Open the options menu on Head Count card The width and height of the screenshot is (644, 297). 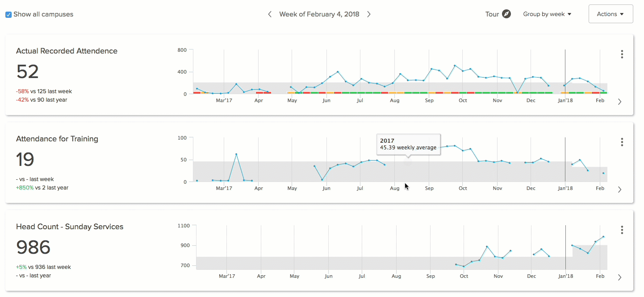pos(622,230)
